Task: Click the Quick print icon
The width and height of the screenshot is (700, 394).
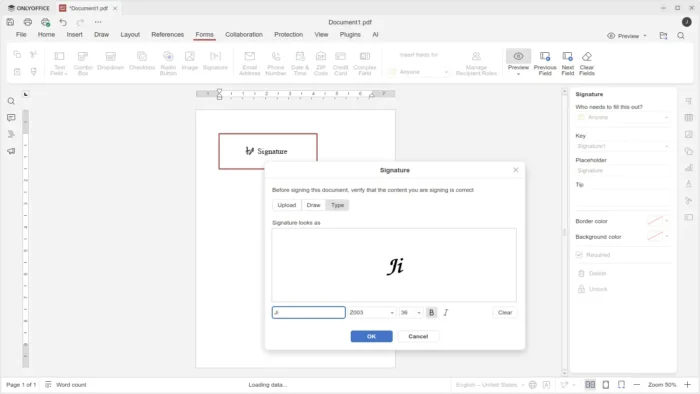Action: 46,22
